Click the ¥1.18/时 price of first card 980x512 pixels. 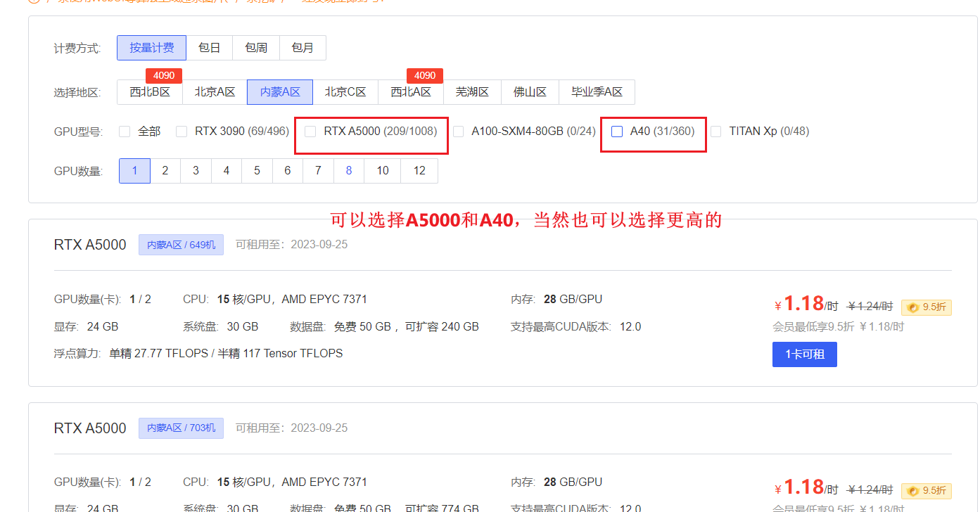(806, 304)
